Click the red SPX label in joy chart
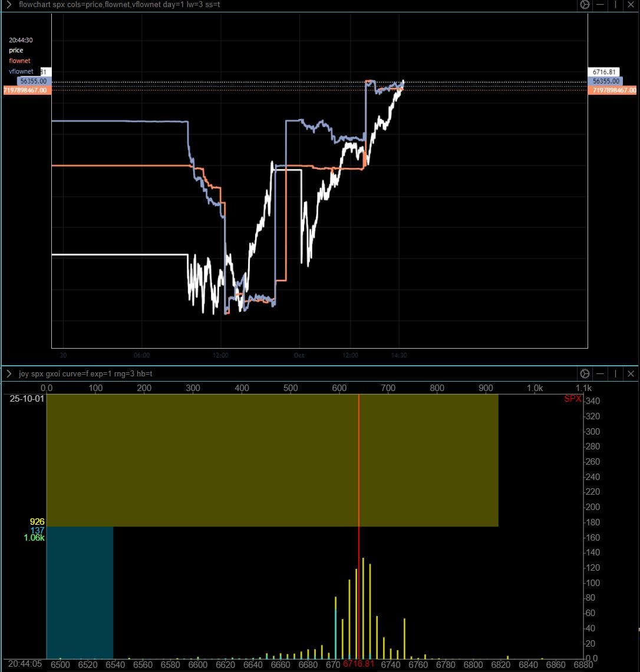The width and height of the screenshot is (640, 672). point(572,399)
